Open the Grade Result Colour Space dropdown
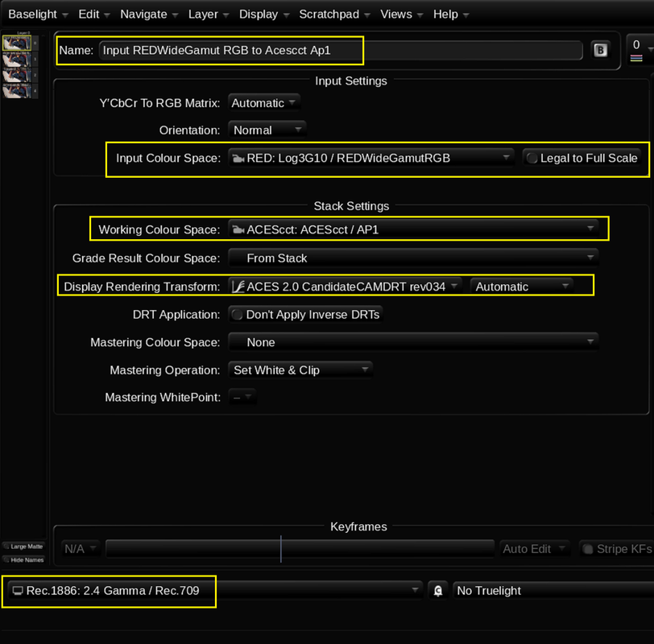This screenshot has width=654, height=644. click(413, 258)
